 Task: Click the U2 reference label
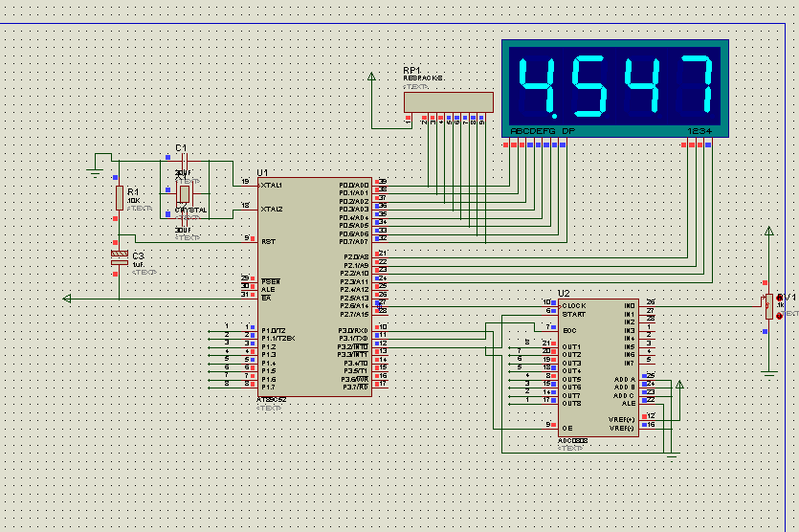tap(564, 294)
